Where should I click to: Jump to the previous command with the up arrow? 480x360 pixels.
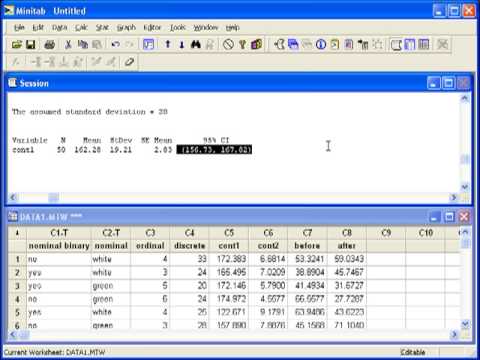(168, 44)
